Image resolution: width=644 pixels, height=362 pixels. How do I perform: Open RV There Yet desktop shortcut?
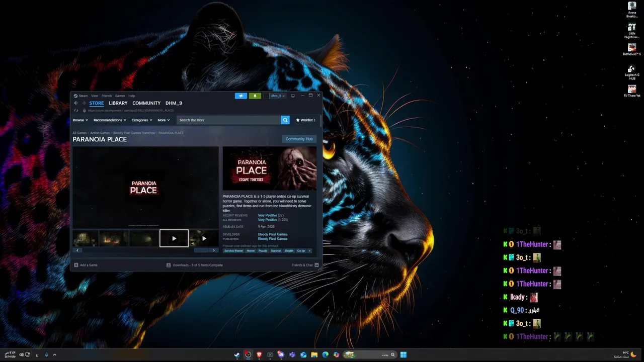click(632, 92)
